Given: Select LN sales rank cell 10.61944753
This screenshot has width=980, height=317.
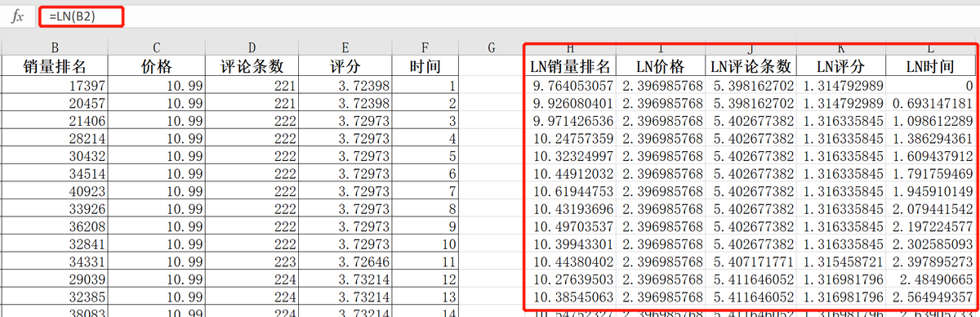Looking at the screenshot, I should coord(570,192).
